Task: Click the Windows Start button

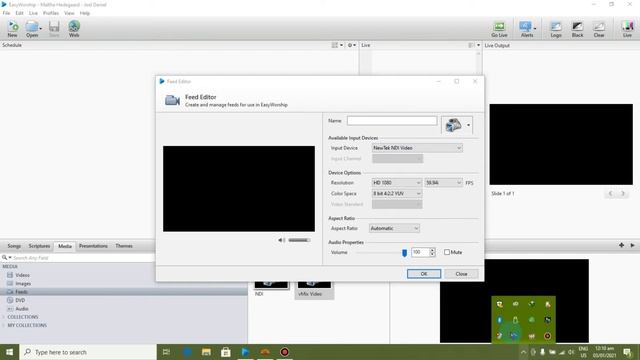Action: point(9,352)
